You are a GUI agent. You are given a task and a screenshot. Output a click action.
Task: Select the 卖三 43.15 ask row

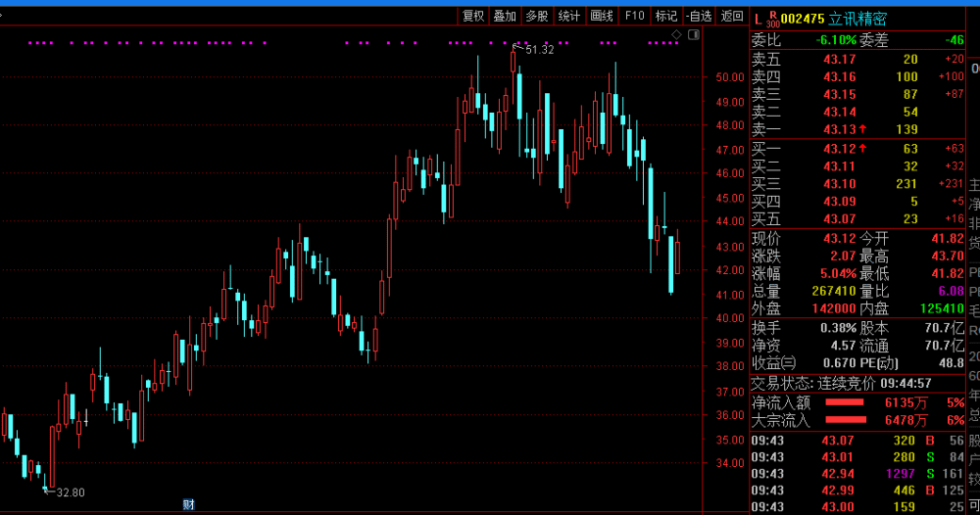tap(857, 94)
